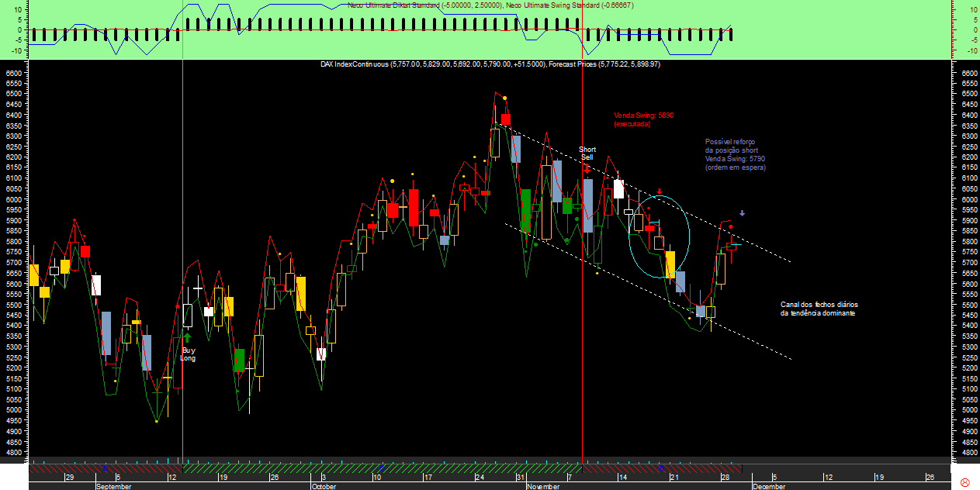Click the December month label on time axis
Screen dimensions: 980x490
point(769,486)
